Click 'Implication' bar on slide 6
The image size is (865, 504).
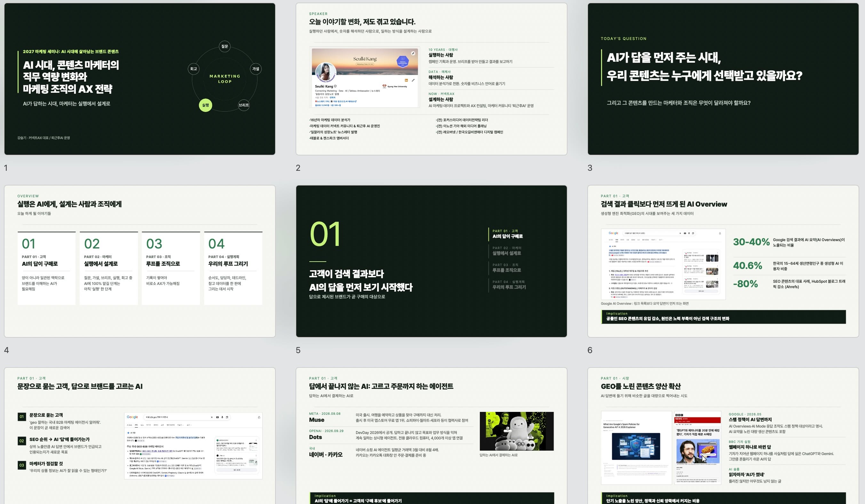tap(724, 317)
